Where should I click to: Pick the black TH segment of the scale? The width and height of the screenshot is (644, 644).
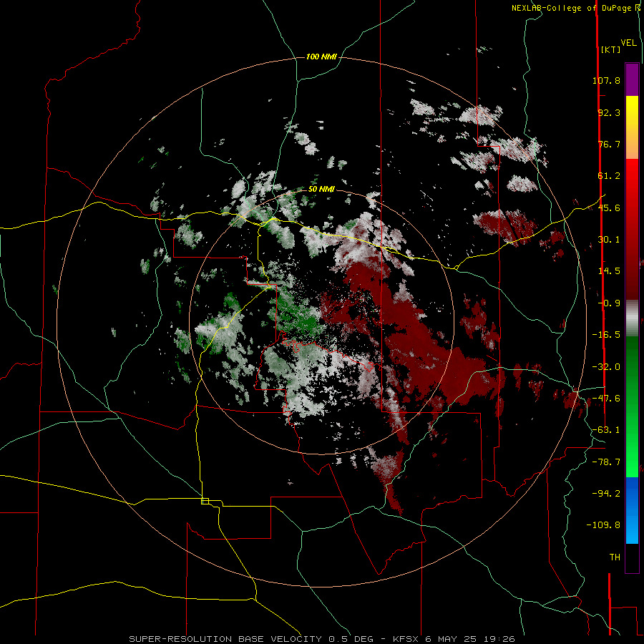coord(632,557)
